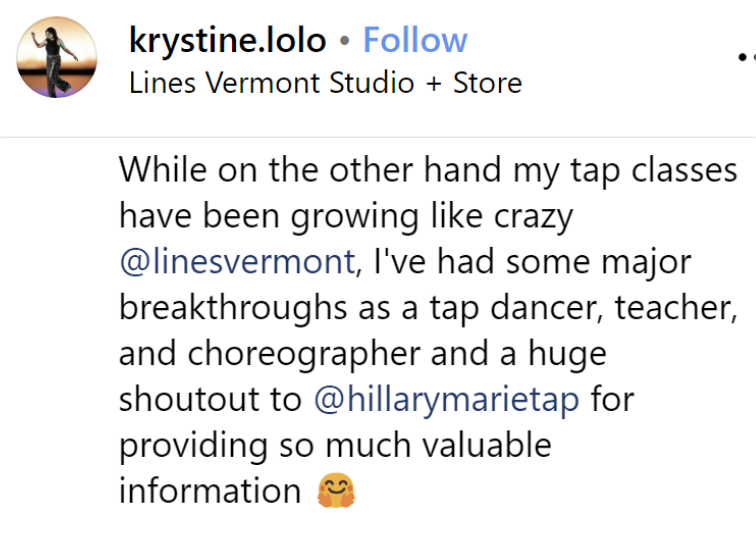The height and width of the screenshot is (538, 756).
Task: Click the hugging face emoji
Action: click(x=336, y=491)
